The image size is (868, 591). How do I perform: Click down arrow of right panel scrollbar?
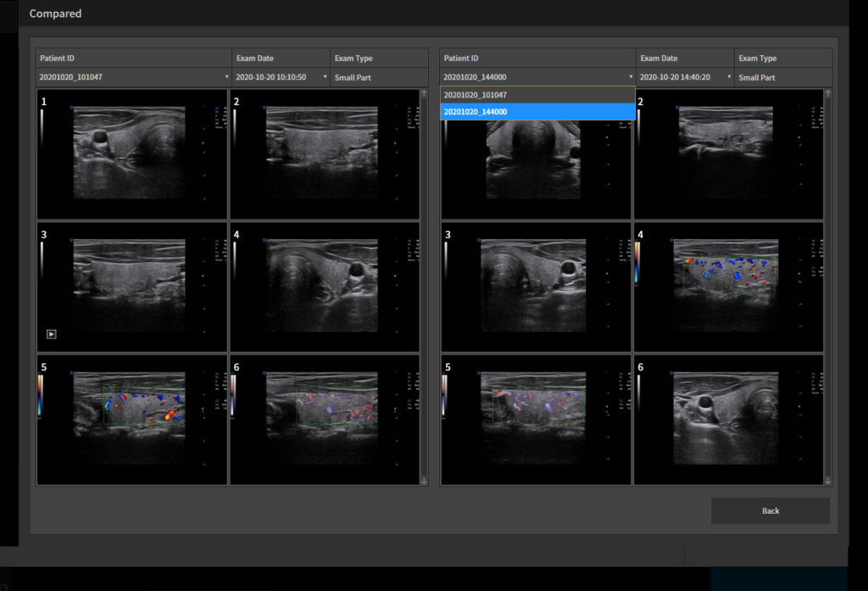coord(828,481)
